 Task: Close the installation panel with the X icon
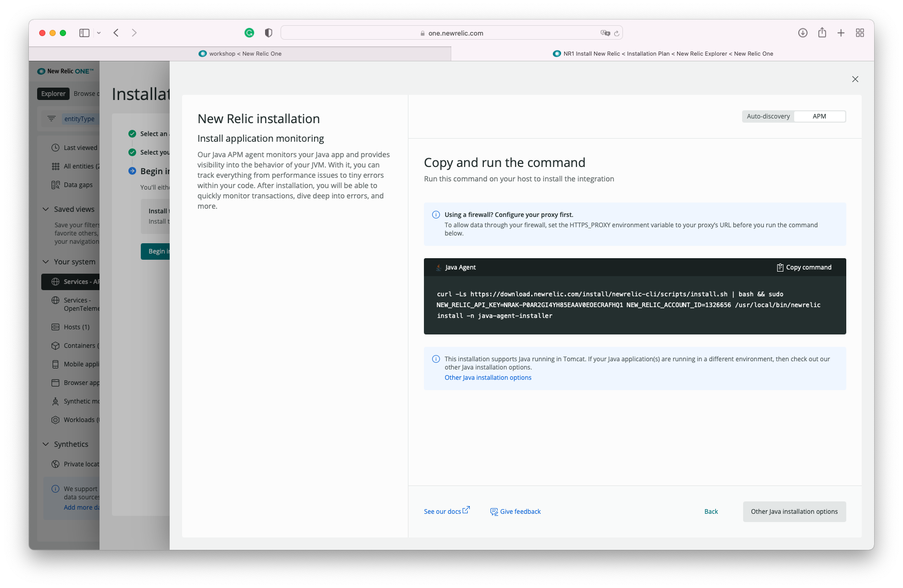coord(855,79)
